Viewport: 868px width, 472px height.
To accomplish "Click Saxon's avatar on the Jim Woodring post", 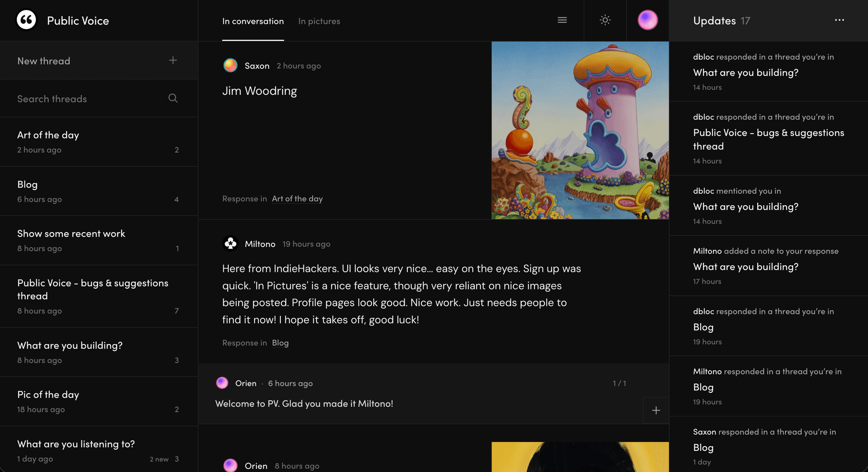I will click(x=231, y=65).
